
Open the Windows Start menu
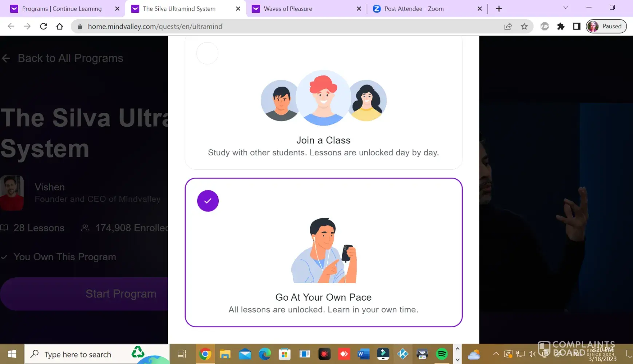point(12,354)
